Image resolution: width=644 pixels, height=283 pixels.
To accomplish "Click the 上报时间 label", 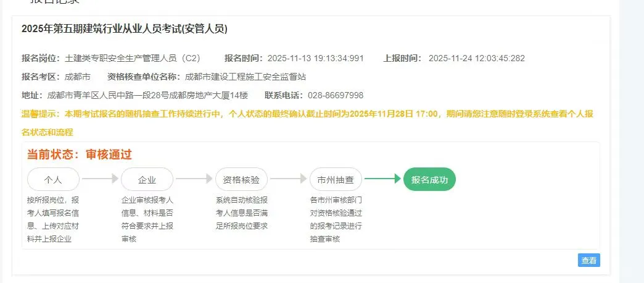I will point(403,59).
